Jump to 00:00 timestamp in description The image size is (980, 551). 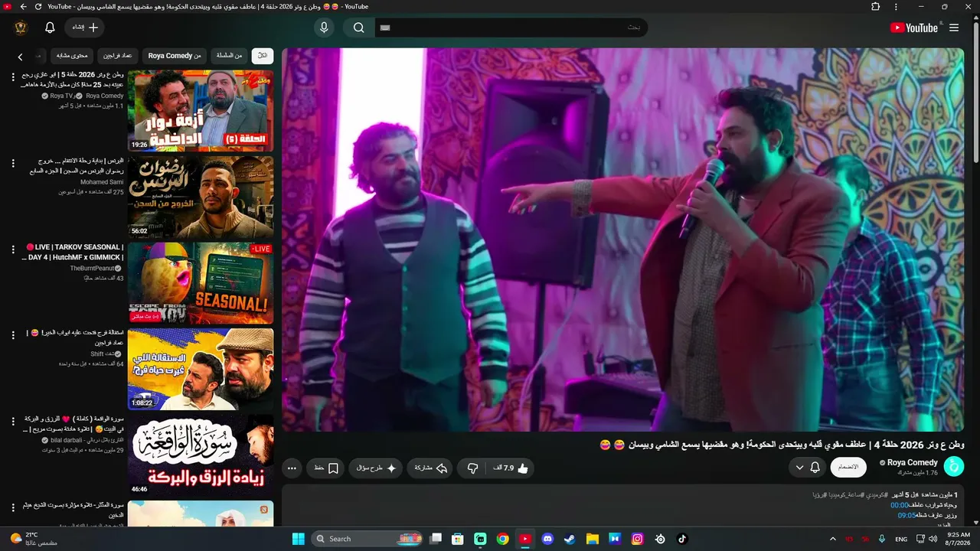(899, 505)
